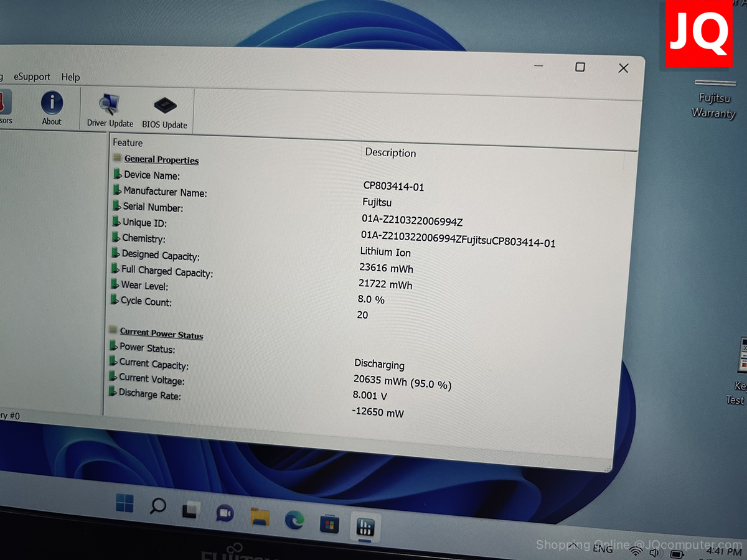The image size is (747, 560).
Task: Click the serial value 01A-Z210322006994Z
Action: (412, 220)
